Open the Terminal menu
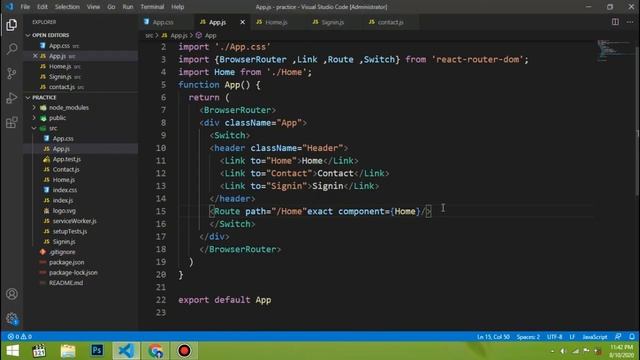The height and width of the screenshot is (360, 640). tap(152, 7)
